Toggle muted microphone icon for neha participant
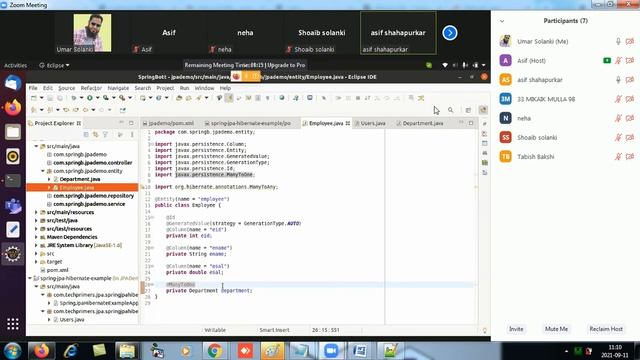Viewport: 640px width, 360px height. pyautogui.click(x=618, y=118)
